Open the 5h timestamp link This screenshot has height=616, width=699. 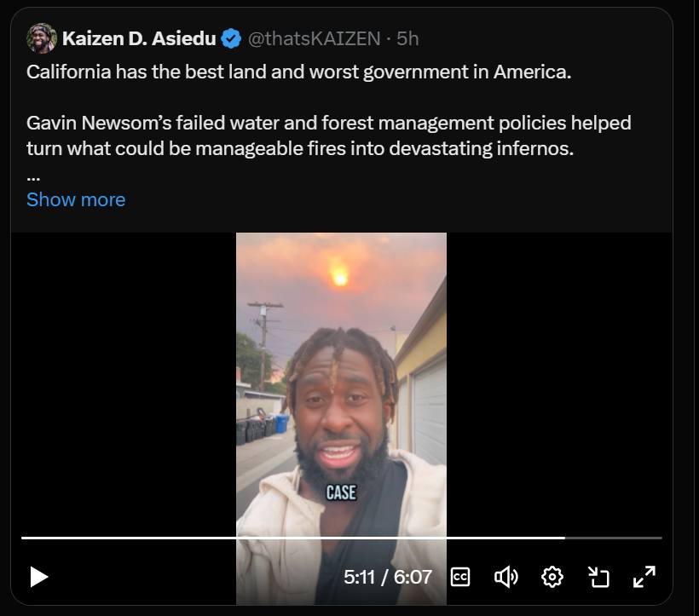point(407,38)
